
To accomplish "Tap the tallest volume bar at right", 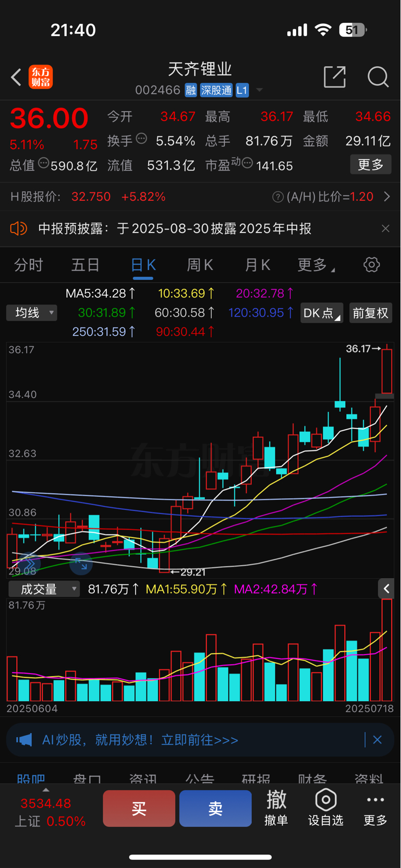I will (x=387, y=650).
